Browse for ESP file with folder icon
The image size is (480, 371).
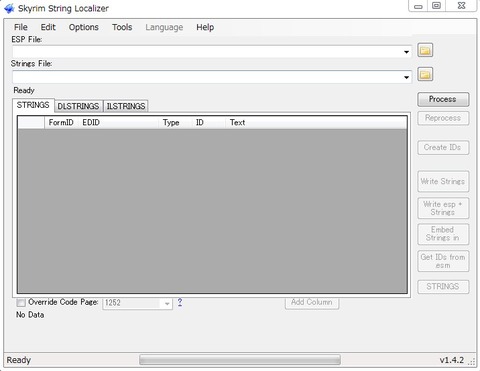tap(425, 50)
